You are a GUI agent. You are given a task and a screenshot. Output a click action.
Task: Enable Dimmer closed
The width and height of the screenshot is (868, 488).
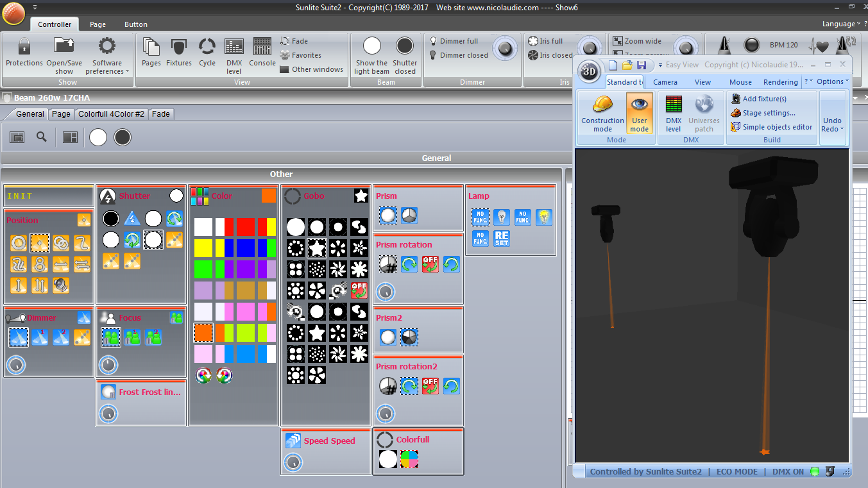coord(459,55)
